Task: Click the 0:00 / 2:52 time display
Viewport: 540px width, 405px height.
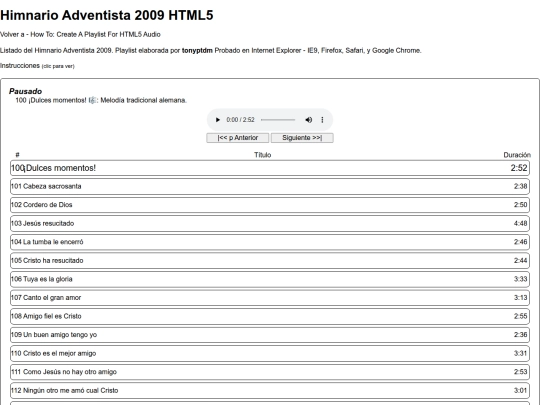Action: tap(240, 120)
